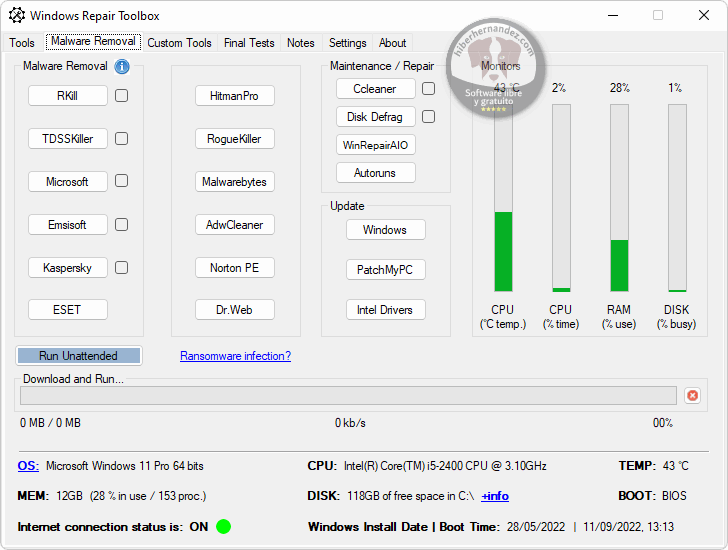Click the 28/05/2022 install date
This screenshot has height=550, width=728.
tap(536, 527)
